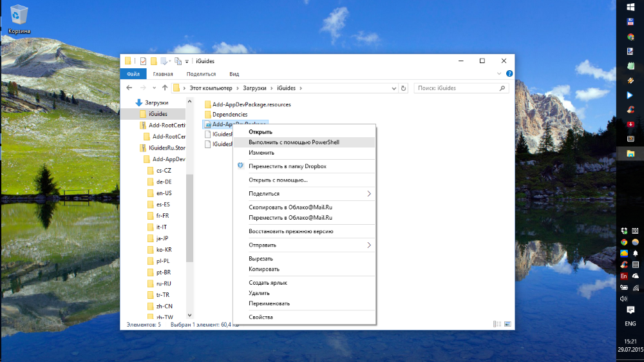Click the Dropbox icon in the system tray

[623, 231]
